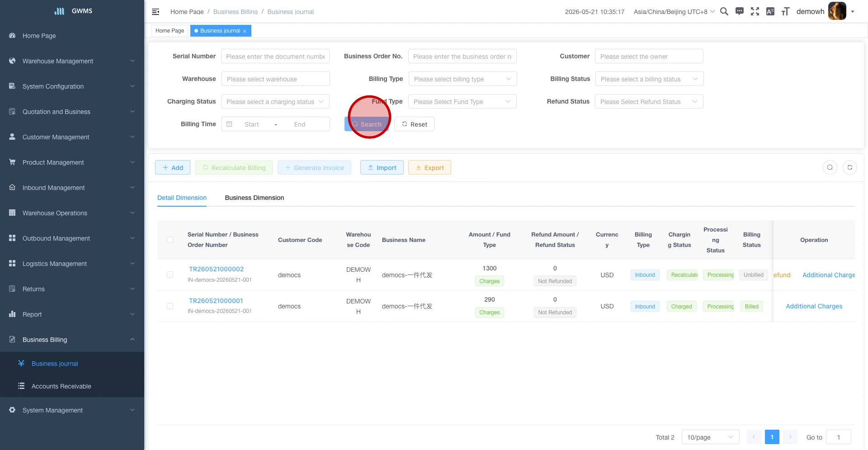Switch to the Business Dimension tab

(255, 198)
